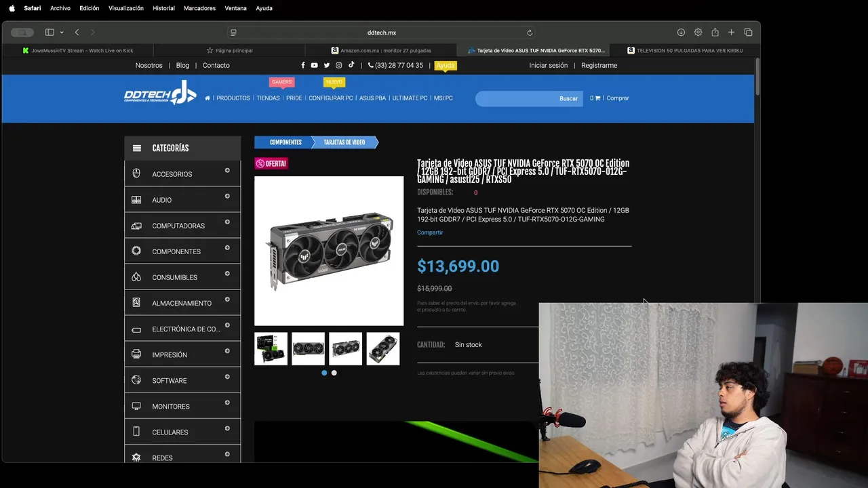The width and height of the screenshot is (868, 488).
Task: Switch to the Amazon.com.mx monitor tab
Action: coord(381,50)
